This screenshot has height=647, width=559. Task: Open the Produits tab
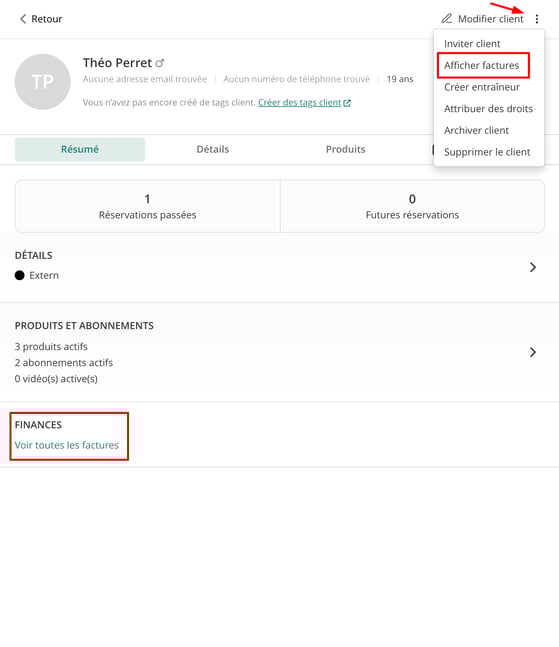click(x=345, y=149)
